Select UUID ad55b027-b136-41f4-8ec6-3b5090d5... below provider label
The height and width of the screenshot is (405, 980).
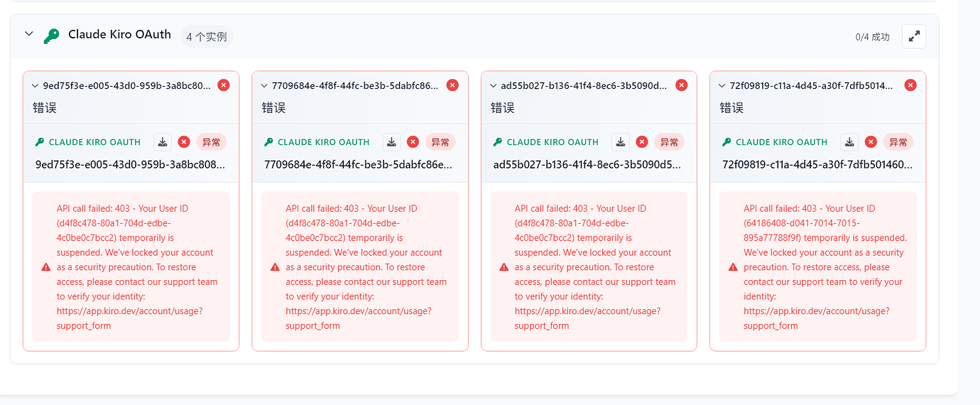click(589, 165)
